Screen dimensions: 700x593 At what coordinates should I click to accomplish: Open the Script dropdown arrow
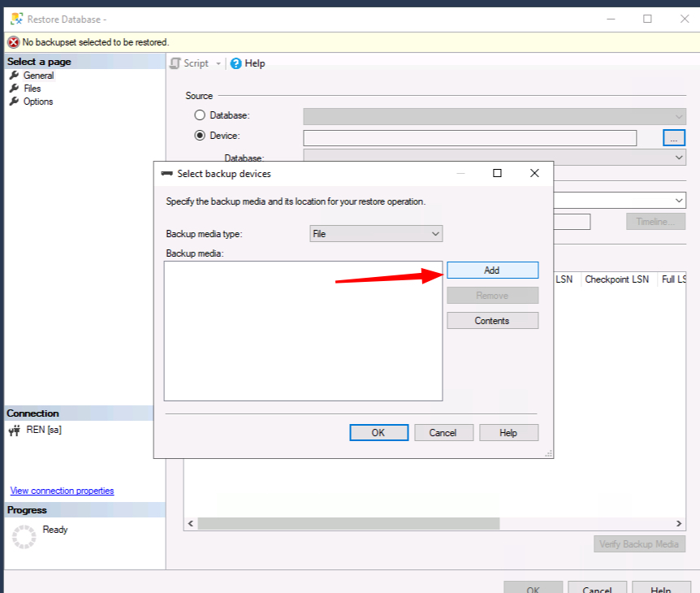pos(218,63)
